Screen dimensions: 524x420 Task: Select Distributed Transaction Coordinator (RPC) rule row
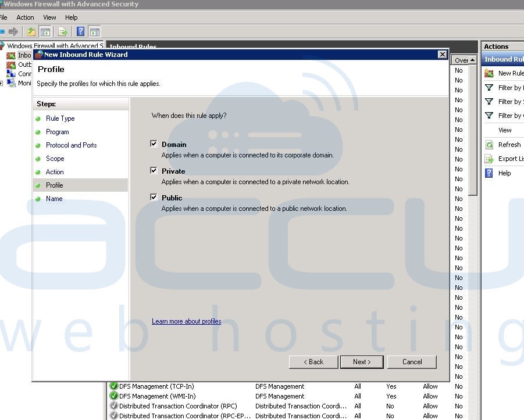tap(288, 406)
